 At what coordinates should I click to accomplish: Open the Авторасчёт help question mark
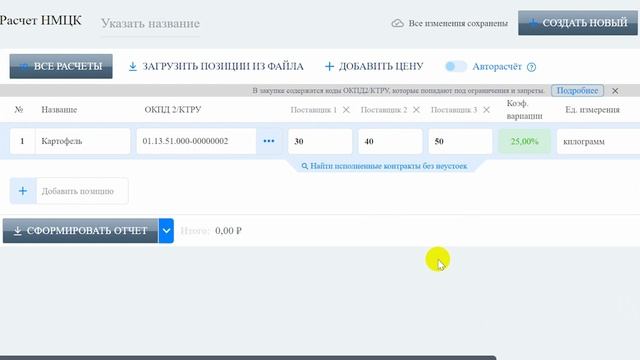531,67
